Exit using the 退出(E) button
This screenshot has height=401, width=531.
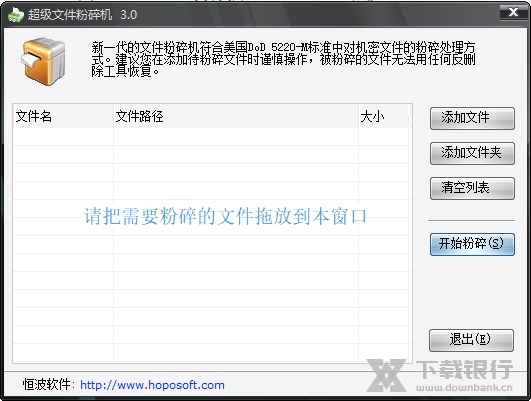471,340
